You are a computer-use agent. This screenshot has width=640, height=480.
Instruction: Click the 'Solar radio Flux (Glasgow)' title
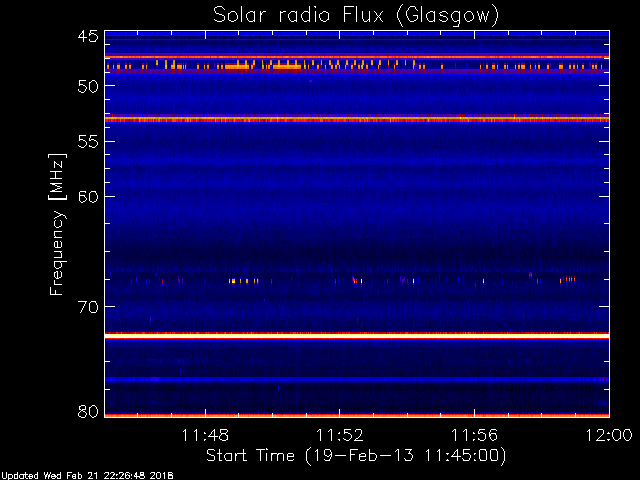pos(356,16)
